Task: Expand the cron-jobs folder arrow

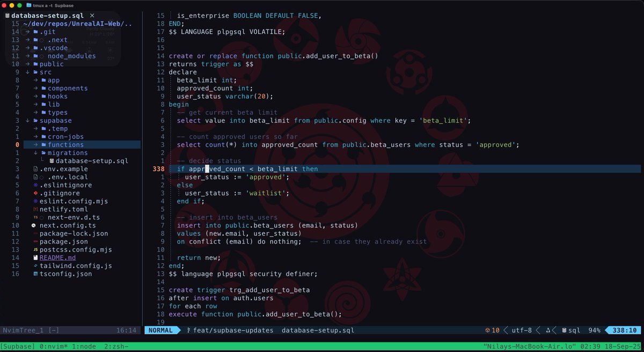Action: 35,136
